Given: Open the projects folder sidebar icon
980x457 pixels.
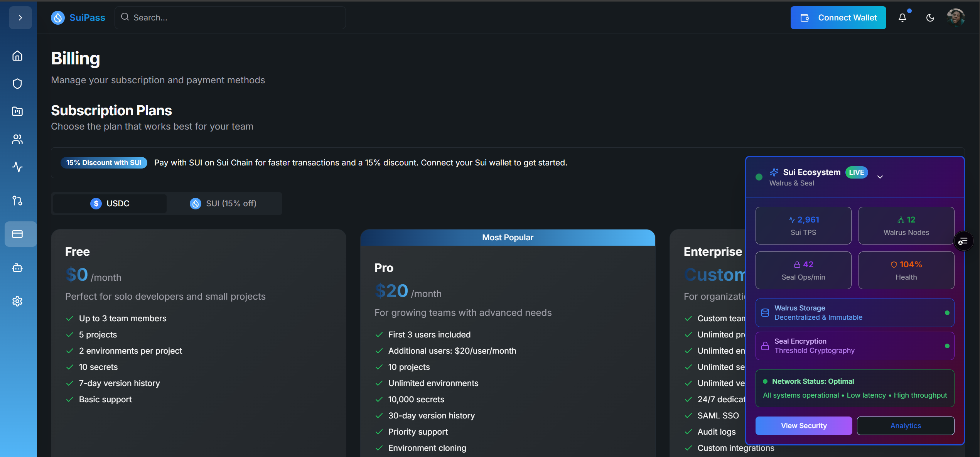Looking at the screenshot, I should 17,111.
